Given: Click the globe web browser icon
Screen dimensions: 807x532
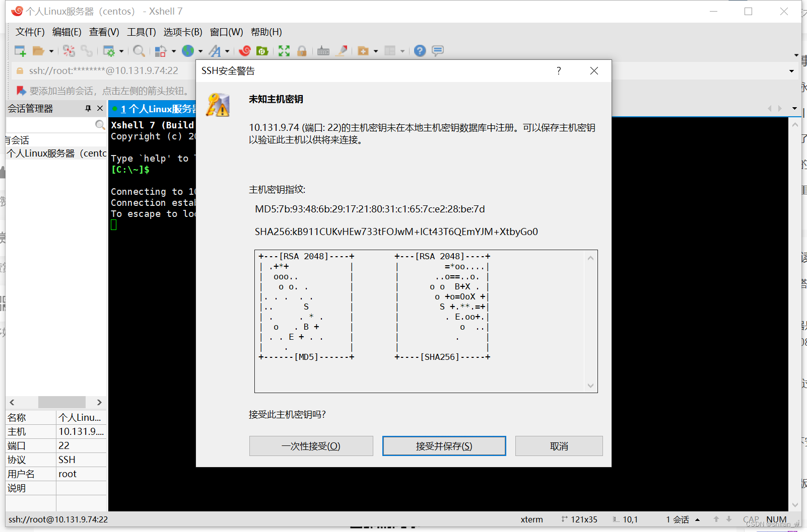Looking at the screenshot, I should point(189,50).
